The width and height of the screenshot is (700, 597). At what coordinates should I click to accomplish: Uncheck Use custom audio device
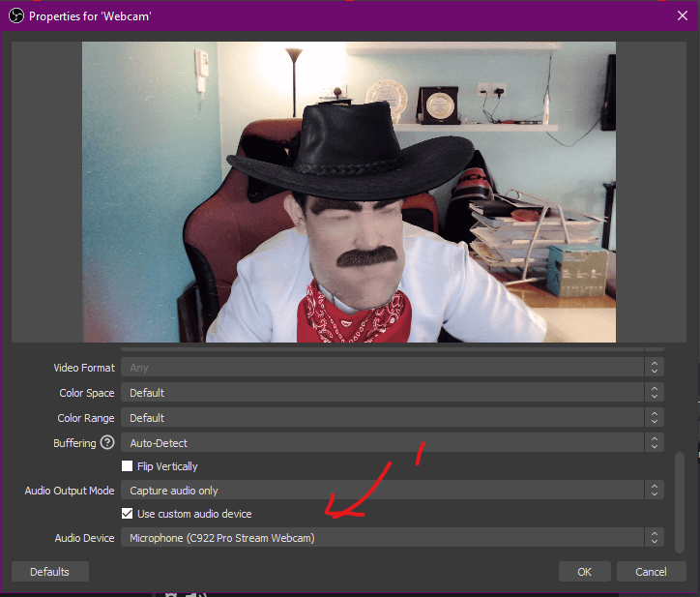[x=128, y=514]
